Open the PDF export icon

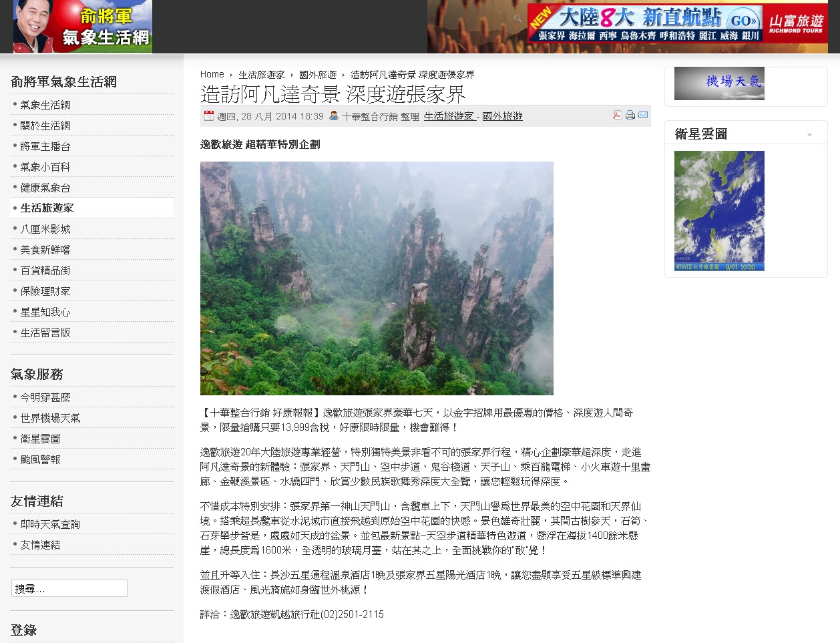pos(618,115)
